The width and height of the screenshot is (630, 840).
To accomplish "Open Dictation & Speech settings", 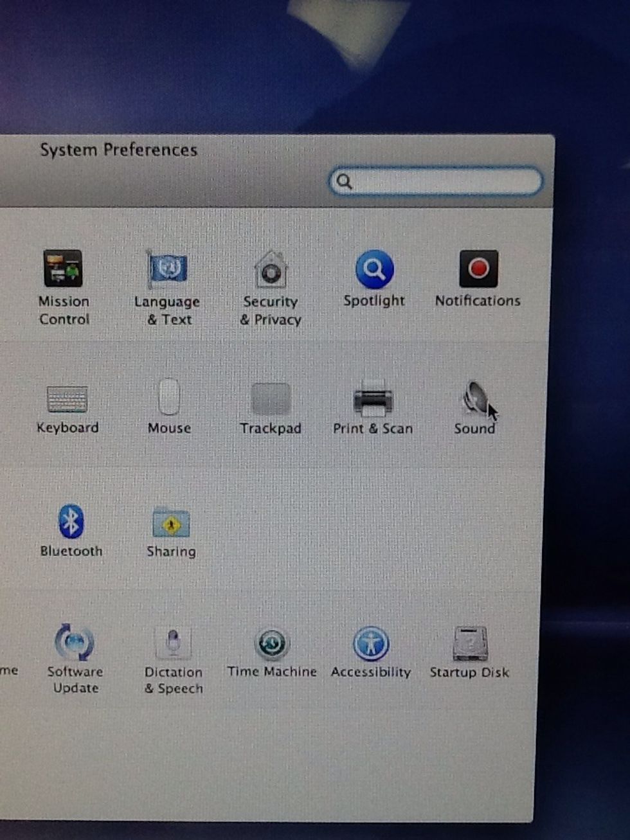I will point(173,643).
